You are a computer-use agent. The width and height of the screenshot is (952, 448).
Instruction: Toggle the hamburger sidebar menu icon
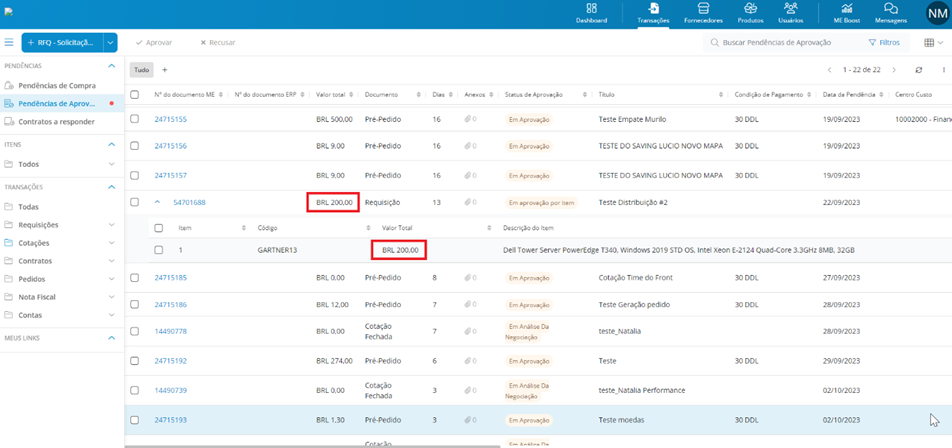(9, 42)
